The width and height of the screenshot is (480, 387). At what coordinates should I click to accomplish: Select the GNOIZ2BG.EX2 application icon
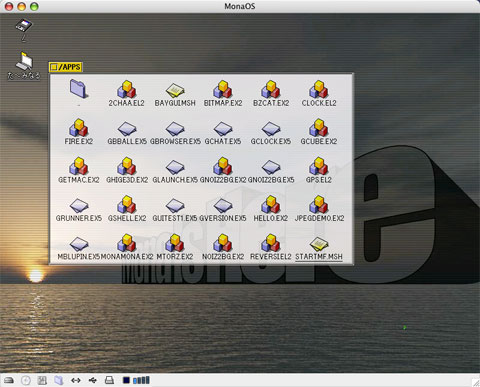(x=223, y=166)
